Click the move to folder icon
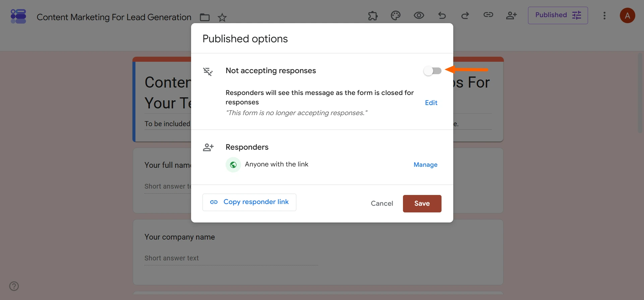Screen dimensions: 644x300 [x=204, y=17]
